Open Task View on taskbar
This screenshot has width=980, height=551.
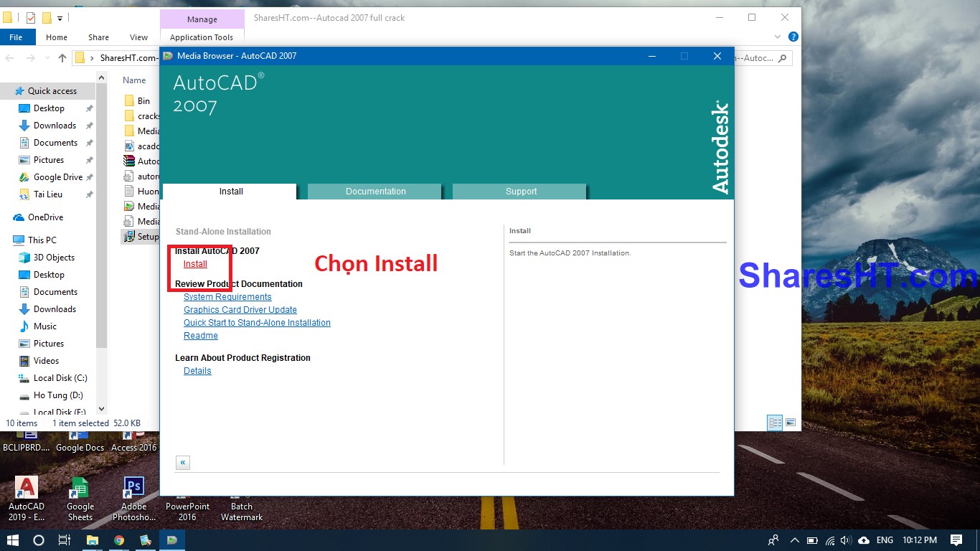pos(65,540)
